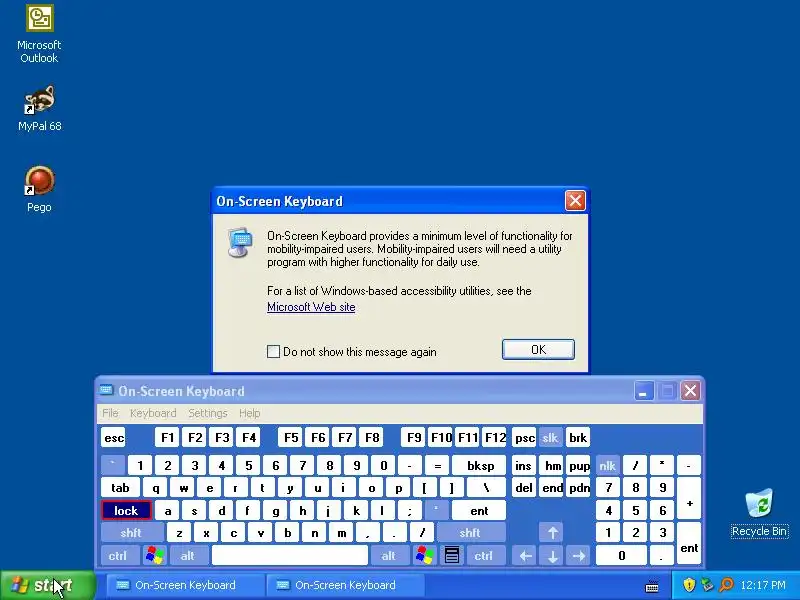The height and width of the screenshot is (600, 800).
Task: Click the Start button
Action: click(x=47, y=585)
